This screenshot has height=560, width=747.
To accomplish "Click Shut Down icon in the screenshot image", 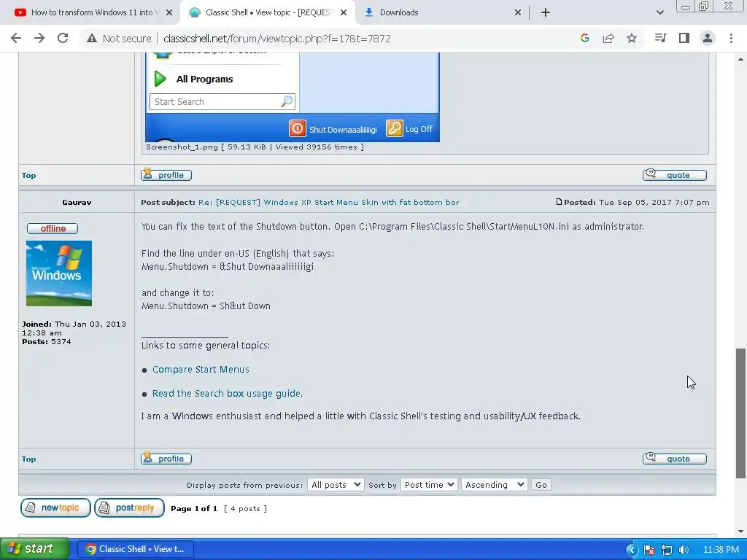I will coord(298,128).
